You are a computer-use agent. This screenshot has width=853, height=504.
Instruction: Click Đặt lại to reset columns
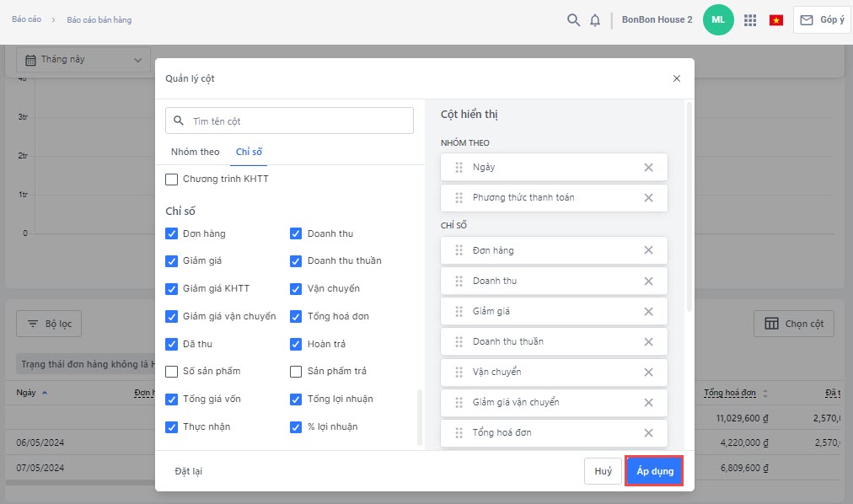coord(188,471)
